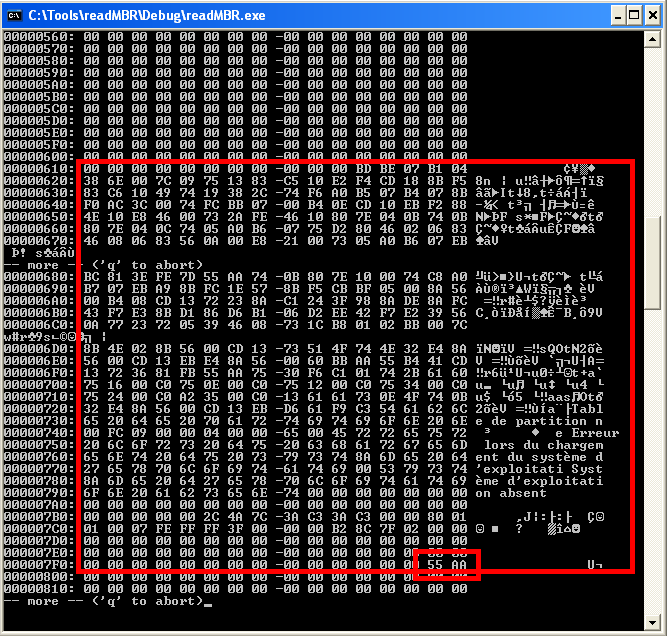Click the bottom "-- more --" prompt line

[x=100, y=601]
